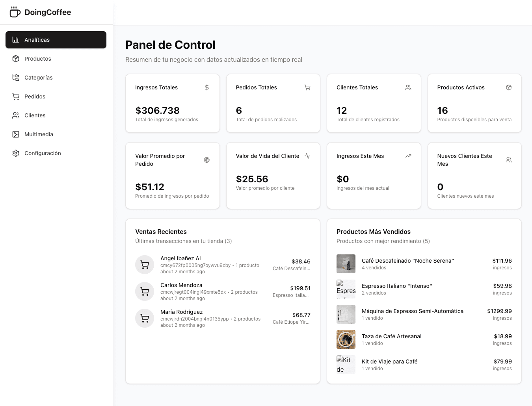Click the Multimedia image icon
Screen dimensions: 532x406
pos(15,134)
